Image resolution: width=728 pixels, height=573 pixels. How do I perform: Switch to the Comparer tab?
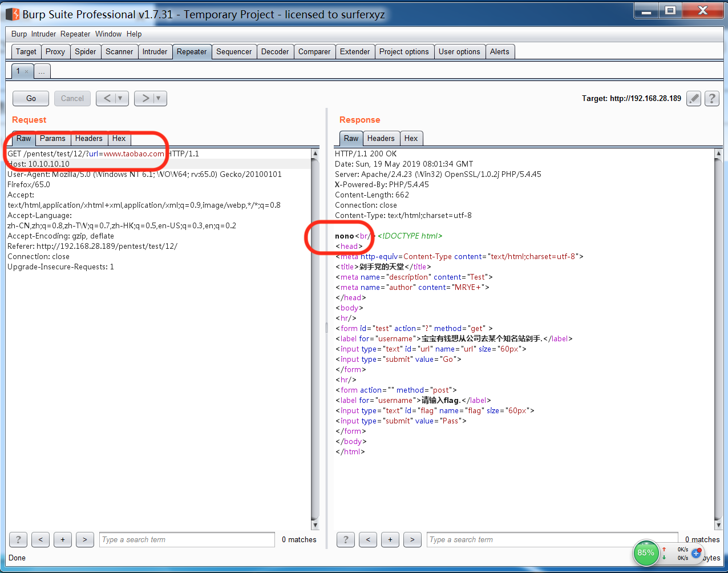pyautogui.click(x=314, y=51)
